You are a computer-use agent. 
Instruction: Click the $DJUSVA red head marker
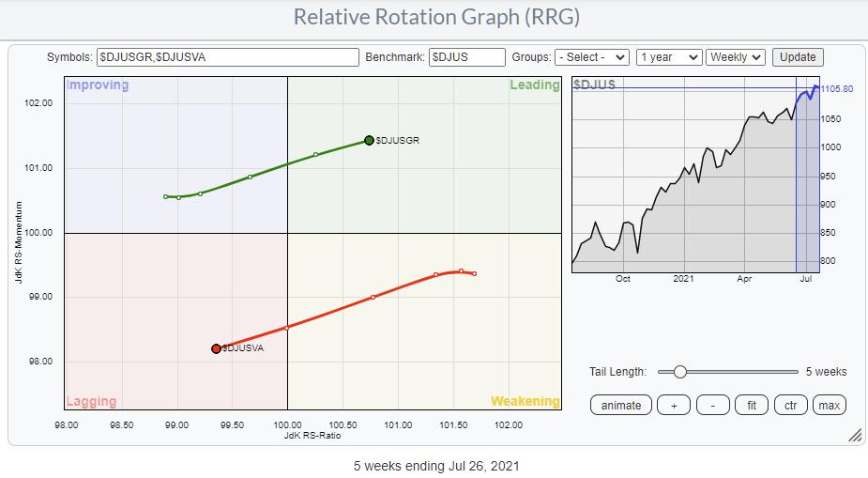216,348
